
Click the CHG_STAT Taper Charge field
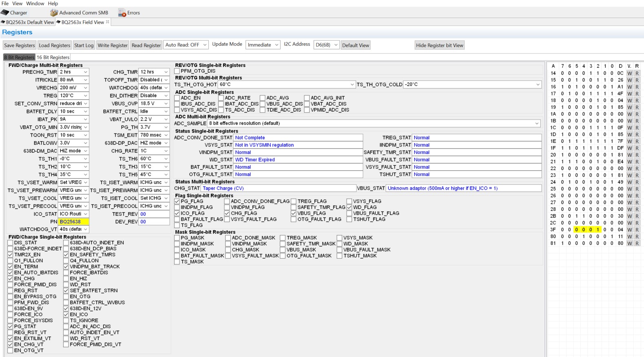(279, 188)
